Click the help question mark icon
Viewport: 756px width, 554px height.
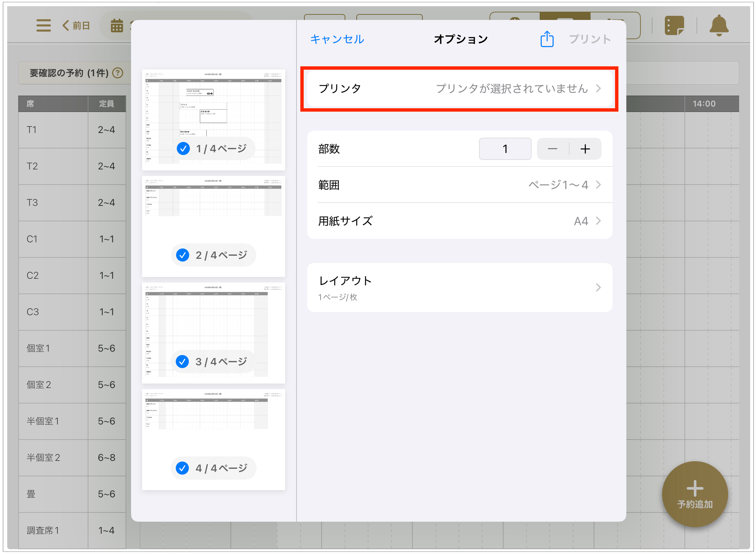[118, 73]
